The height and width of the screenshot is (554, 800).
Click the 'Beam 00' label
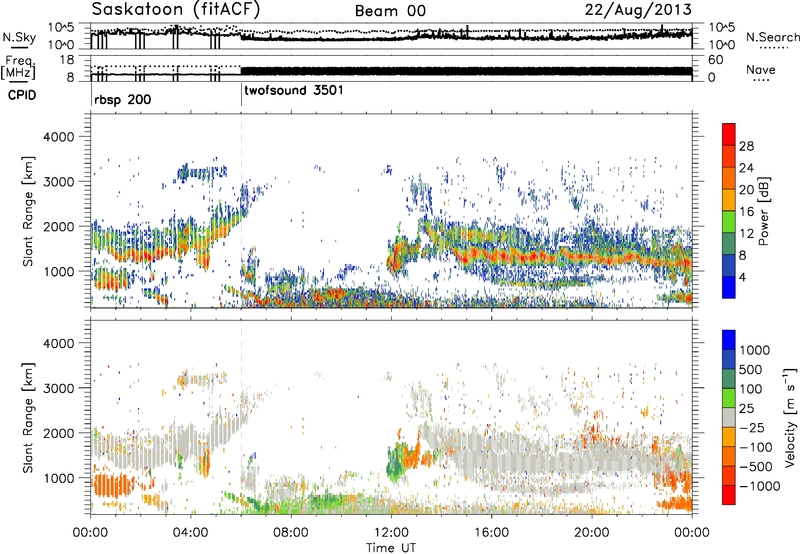pyautogui.click(x=390, y=11)
